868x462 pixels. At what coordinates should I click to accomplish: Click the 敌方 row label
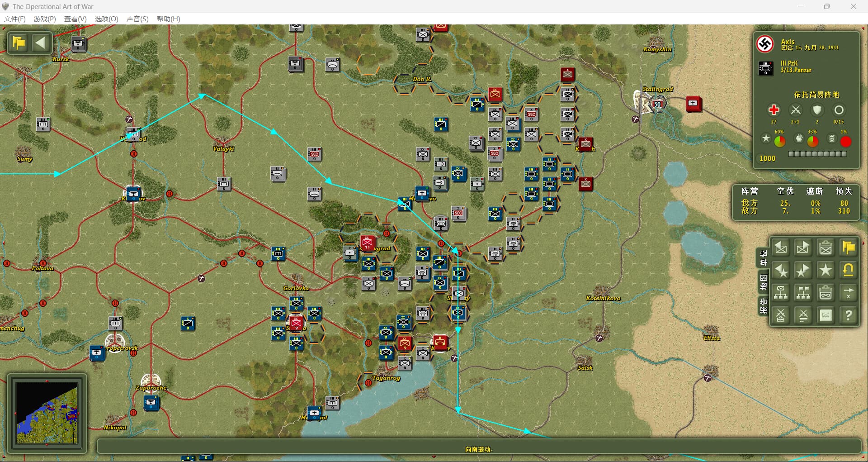[x=749, y=211]
